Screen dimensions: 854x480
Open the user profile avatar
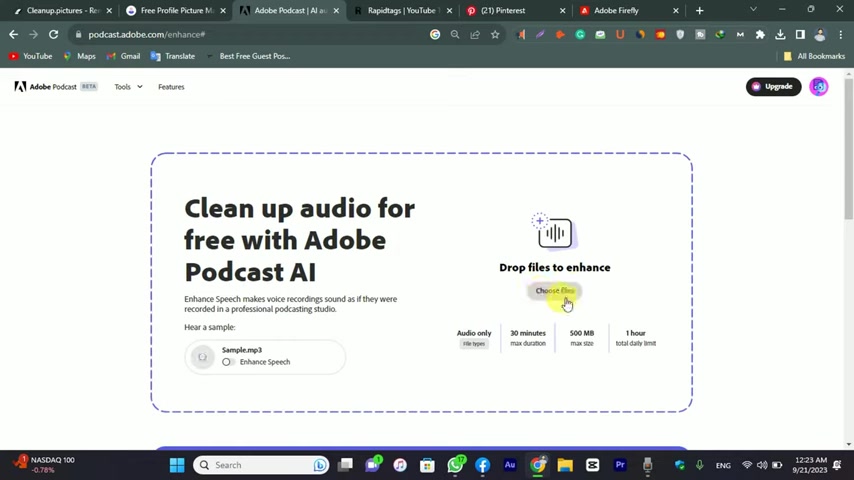coord(819,87)
